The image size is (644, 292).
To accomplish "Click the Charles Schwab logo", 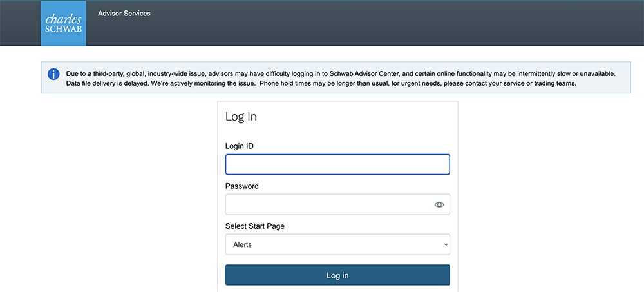I will pyautogui.click(x=64, y=23).
